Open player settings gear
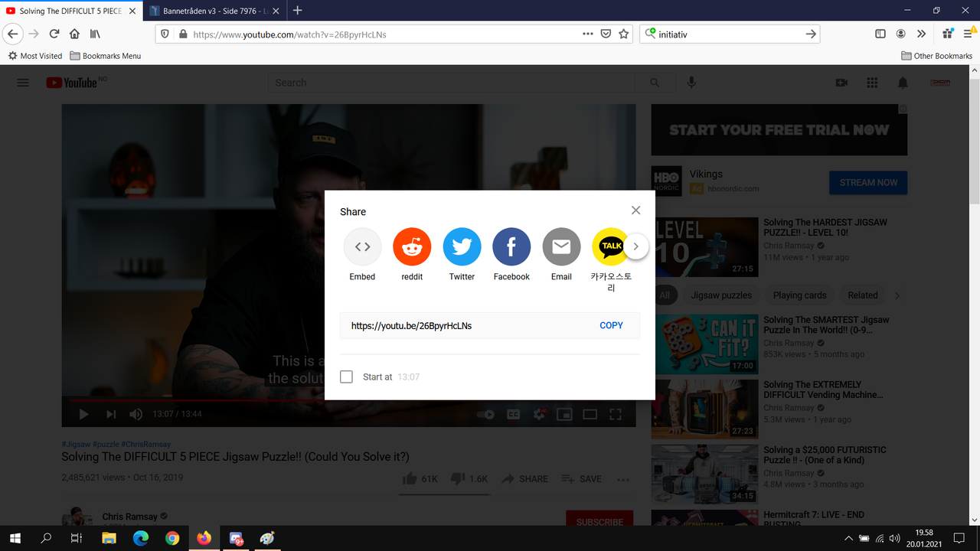This screenshot has width=980, height=551. (x=539, y=414)
